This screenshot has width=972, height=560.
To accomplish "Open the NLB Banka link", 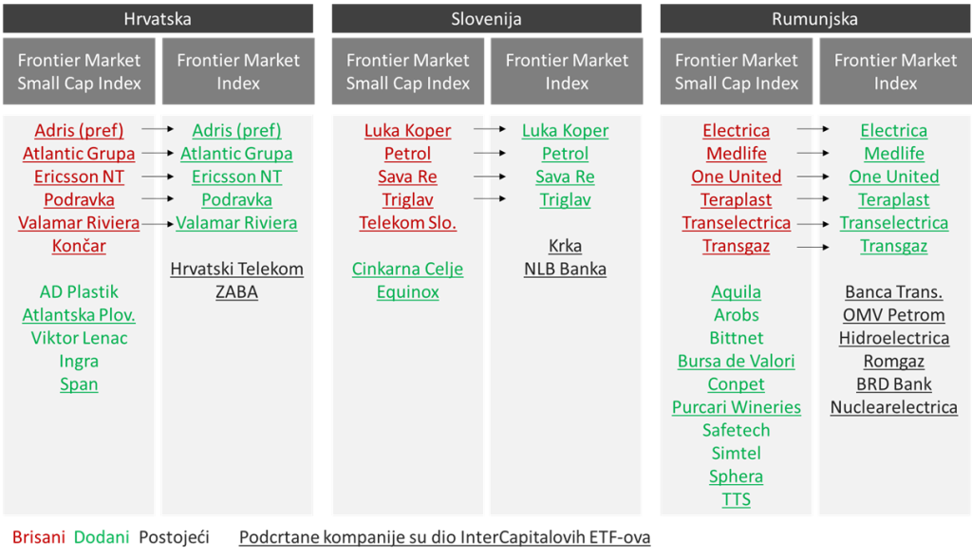I will [x=566, y=269].
